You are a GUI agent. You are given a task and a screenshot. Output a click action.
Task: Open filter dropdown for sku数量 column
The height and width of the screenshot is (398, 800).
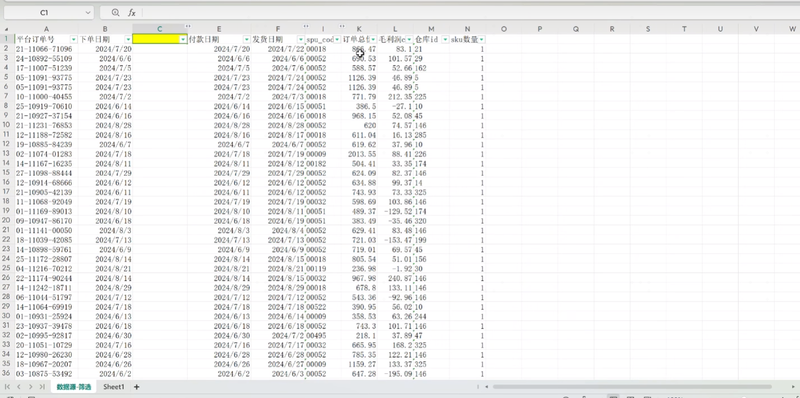click(482, 39)
